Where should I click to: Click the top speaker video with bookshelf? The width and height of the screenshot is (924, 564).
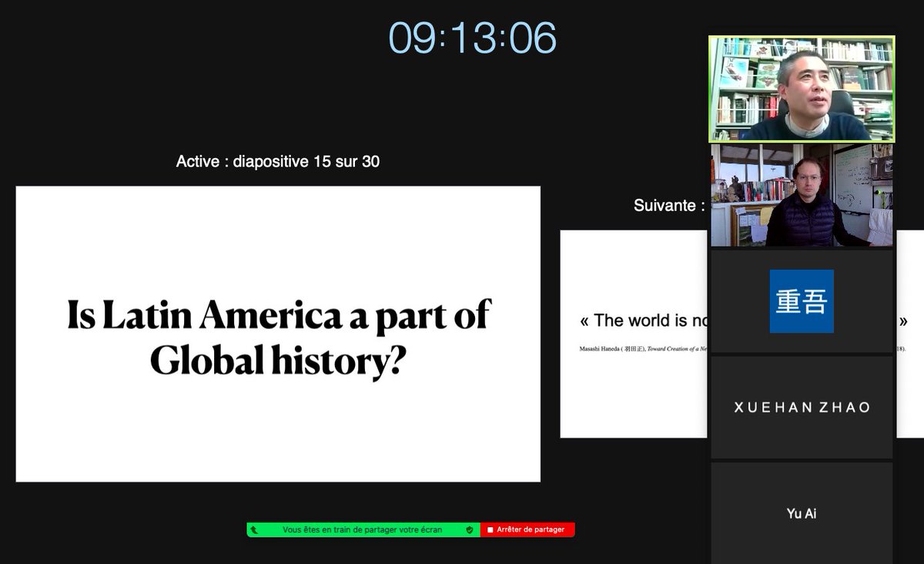(x=802, y=89)
